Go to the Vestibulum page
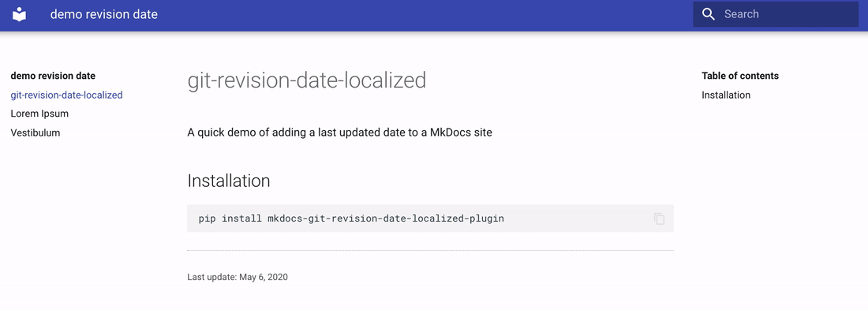 point(36,133)
